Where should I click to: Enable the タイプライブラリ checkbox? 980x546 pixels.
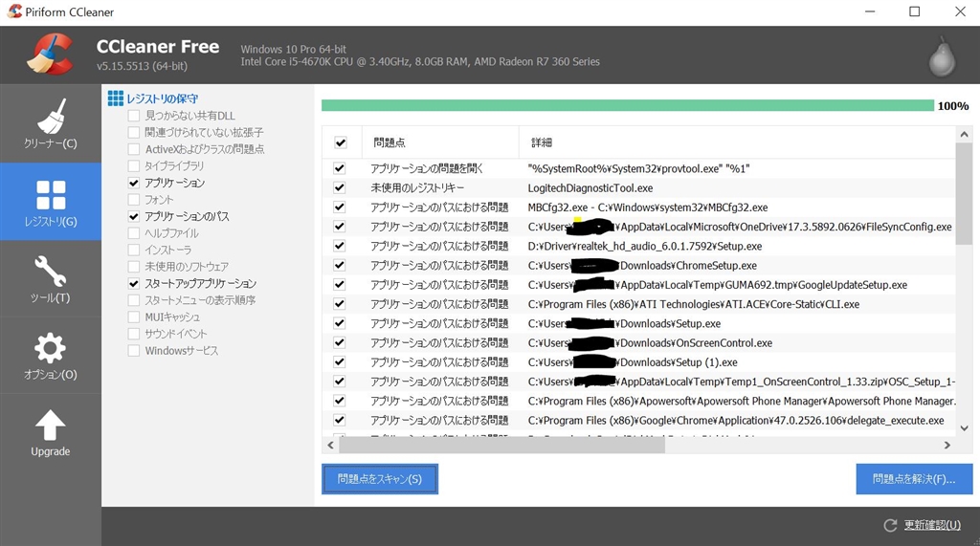coord(134,166)
